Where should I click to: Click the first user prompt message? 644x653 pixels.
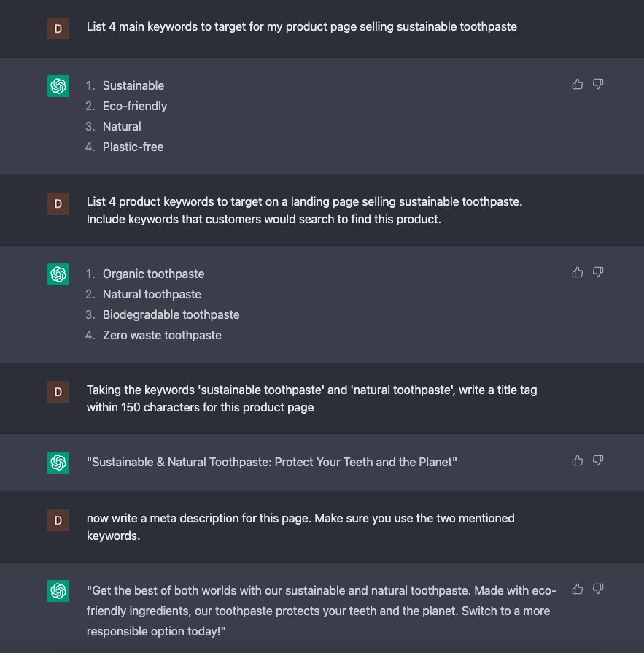302,26
